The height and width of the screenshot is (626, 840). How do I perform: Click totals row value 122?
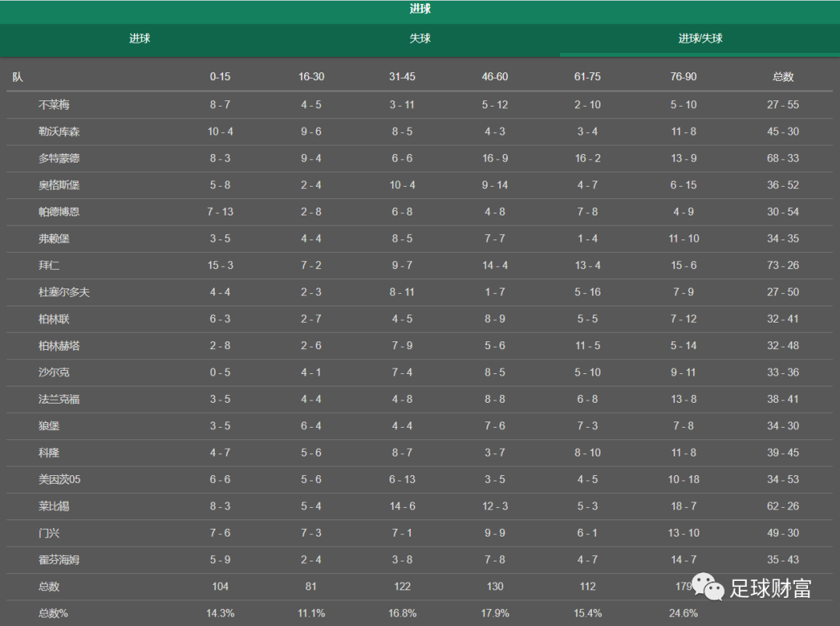click(402, 587)
